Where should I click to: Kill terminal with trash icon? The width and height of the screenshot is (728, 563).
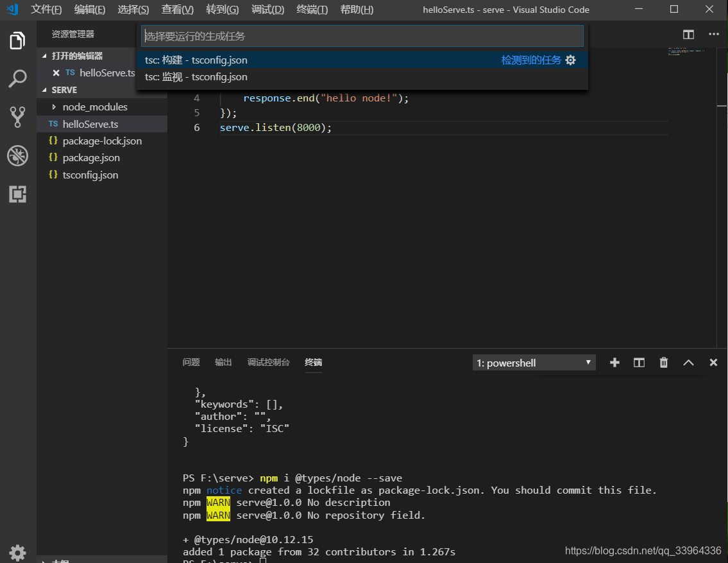(664, 362)
